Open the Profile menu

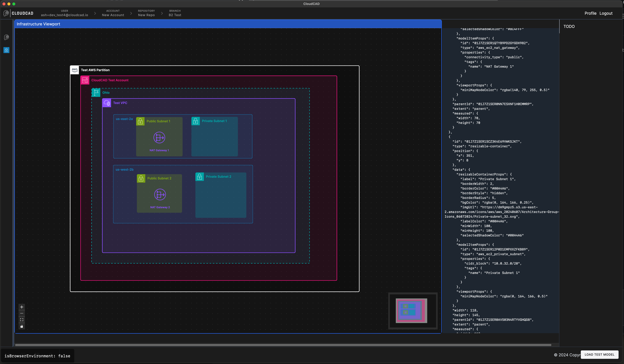click(590, 13)
